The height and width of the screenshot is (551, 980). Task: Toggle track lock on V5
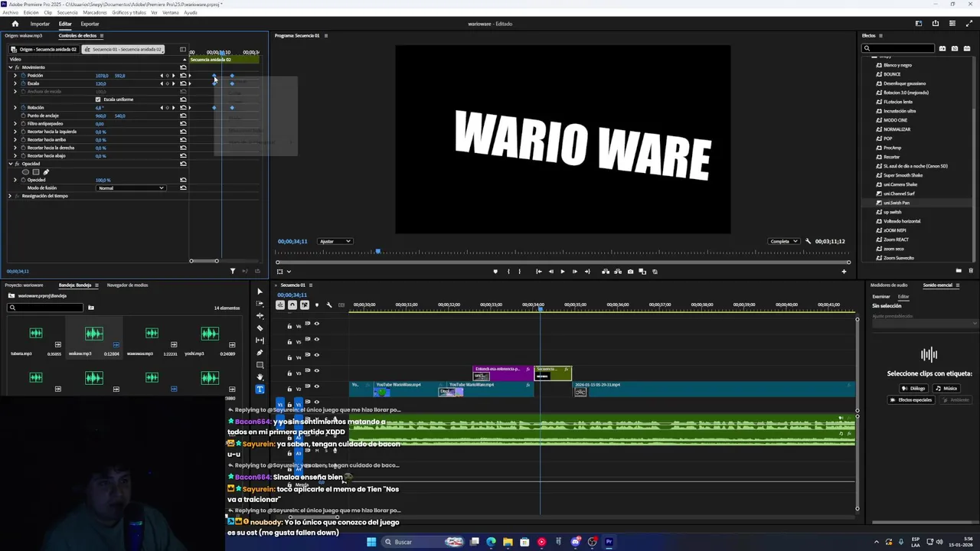[289, 342]
